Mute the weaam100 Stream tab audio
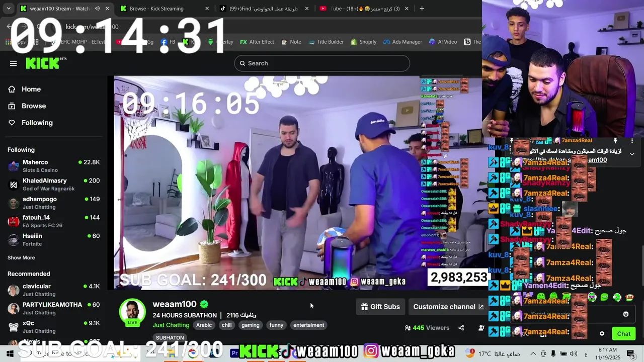 [97, 9]
